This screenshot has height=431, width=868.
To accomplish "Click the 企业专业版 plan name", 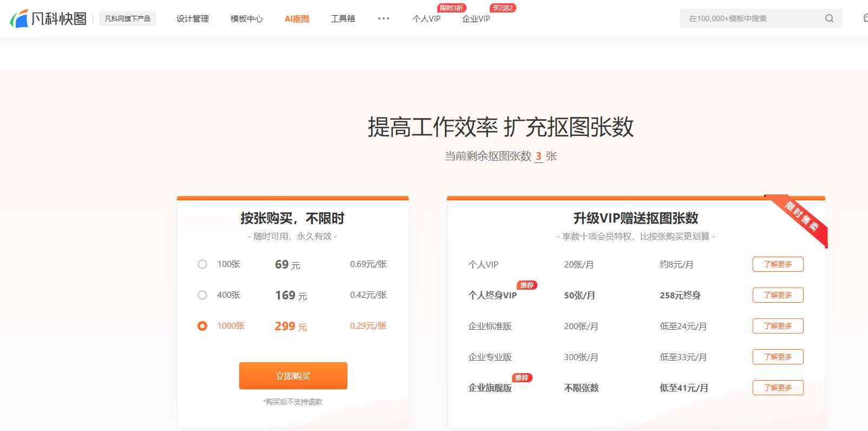I will (490, 357).
